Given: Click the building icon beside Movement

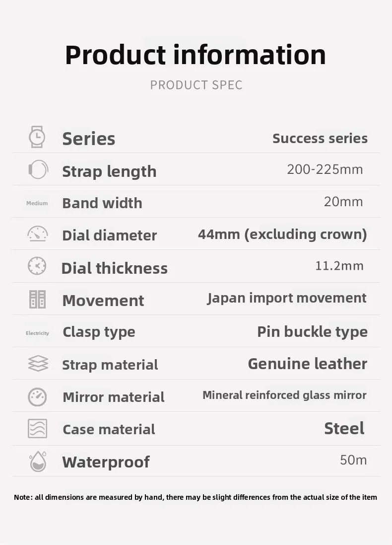Looking at the screenshot, I should coord(37,299).
